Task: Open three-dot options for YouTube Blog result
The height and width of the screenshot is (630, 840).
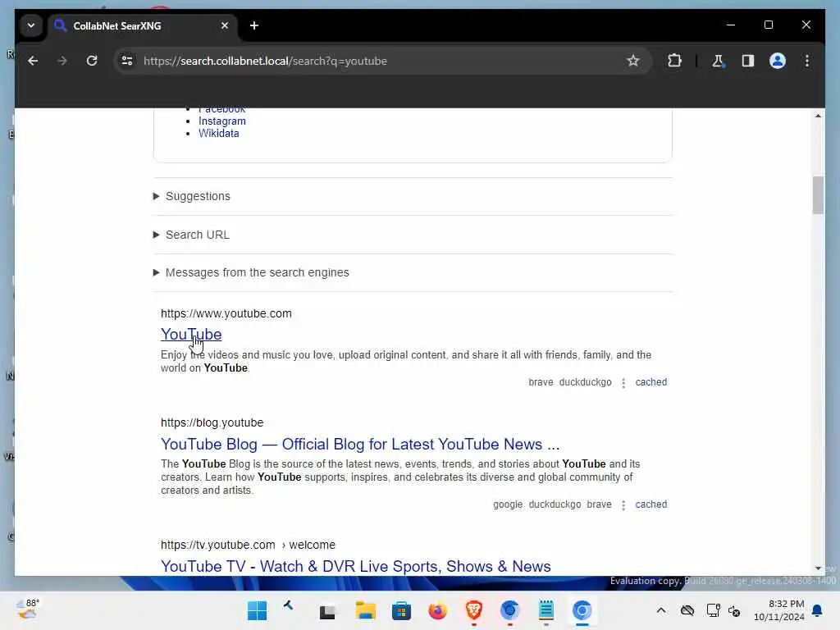Action: pyautogui.click(x=623, y=505)
